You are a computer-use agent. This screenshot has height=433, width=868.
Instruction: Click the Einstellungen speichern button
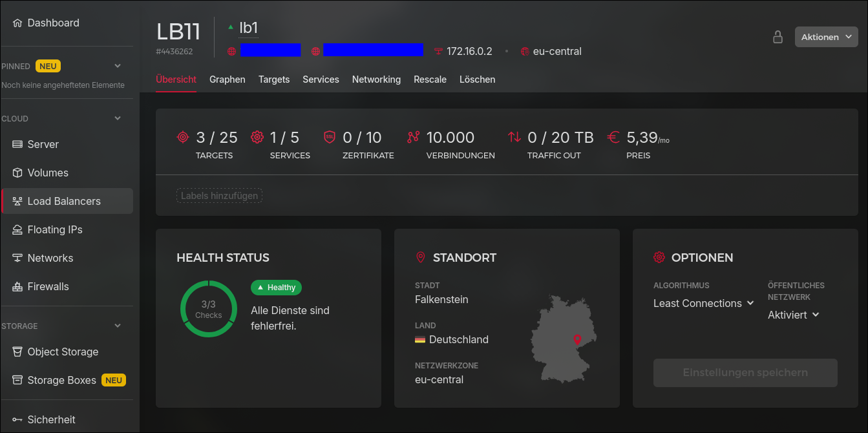[745, 372]
